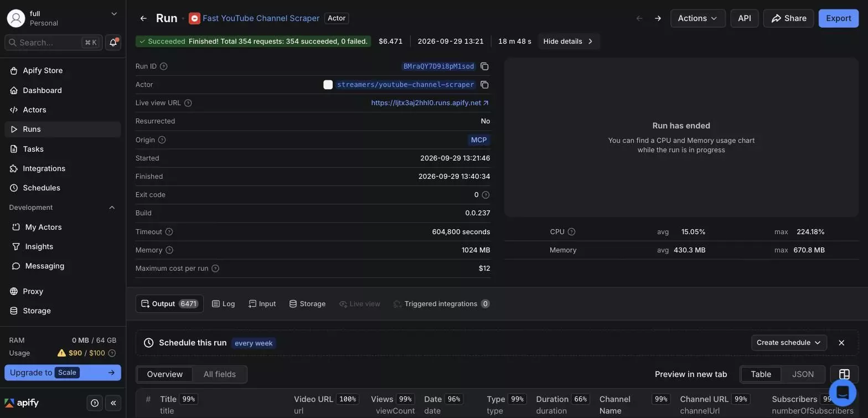Click Upgrade to Scale button
The height and width of the screenshot is (418, 868).
click(x=63, y=373)
